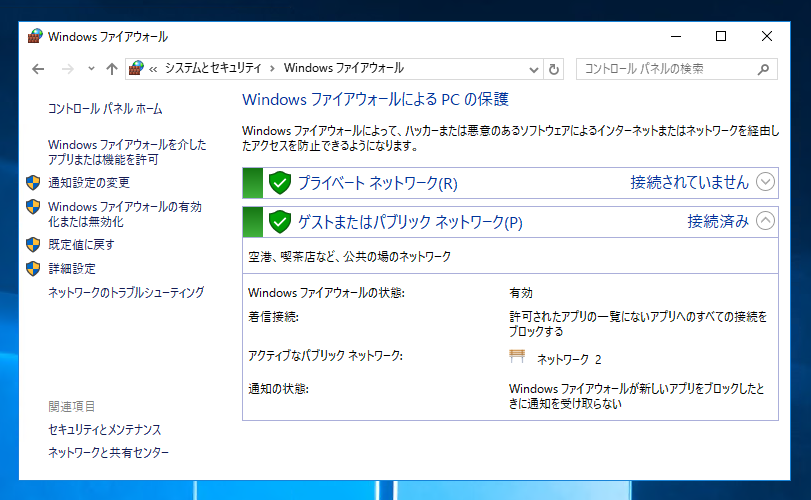Screen dimensions: 811x500
Task: Click the shield icon beside 有効化または無効化
Action: tap(33, 207)
